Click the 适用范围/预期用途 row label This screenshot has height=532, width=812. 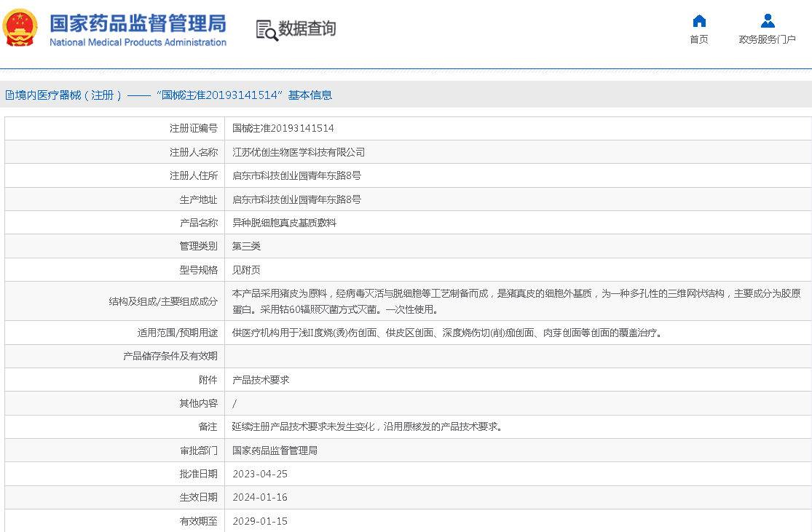click(178, 333)
